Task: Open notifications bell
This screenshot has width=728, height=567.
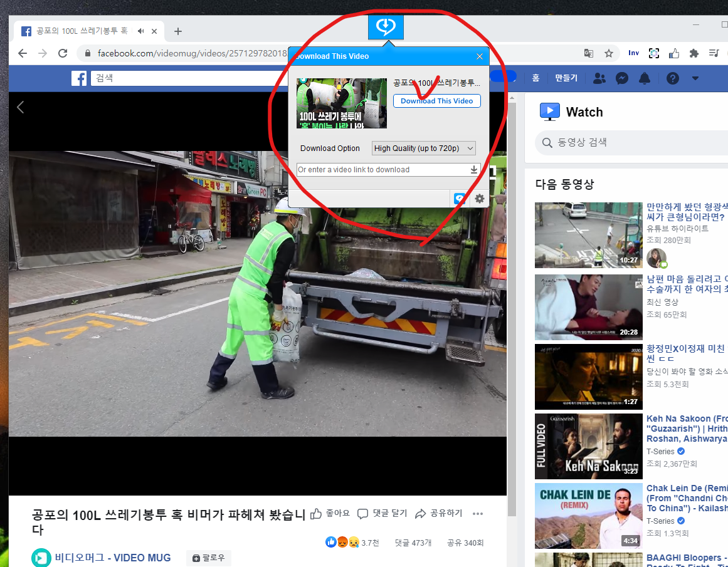Action: (645, 78)
